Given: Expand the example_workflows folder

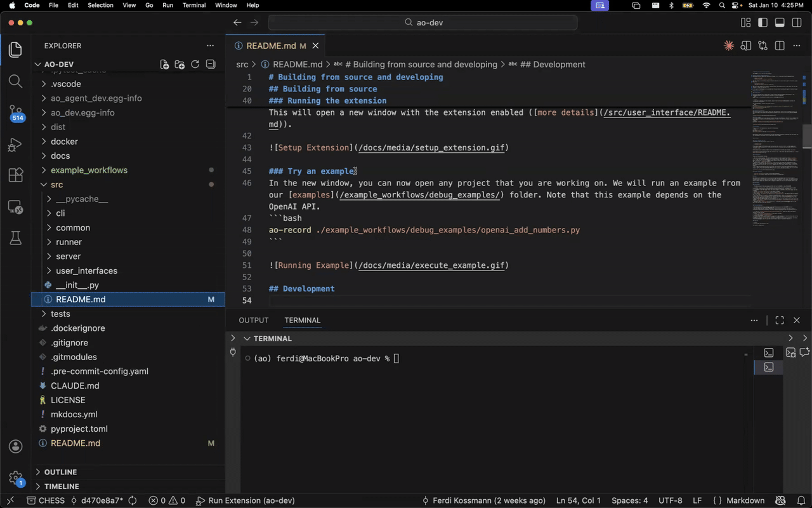Looking at the screenshot, I should pyautogui.click(x=89, y=170).
